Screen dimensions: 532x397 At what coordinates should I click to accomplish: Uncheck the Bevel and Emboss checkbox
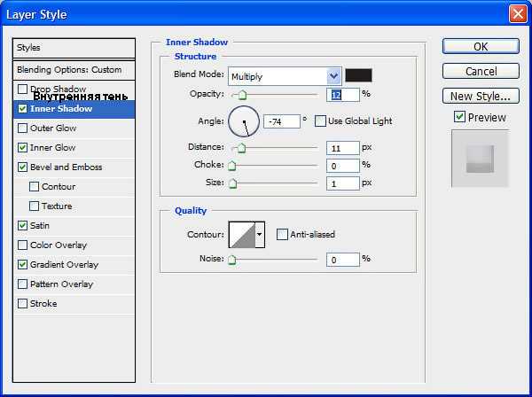coord(22,167)
